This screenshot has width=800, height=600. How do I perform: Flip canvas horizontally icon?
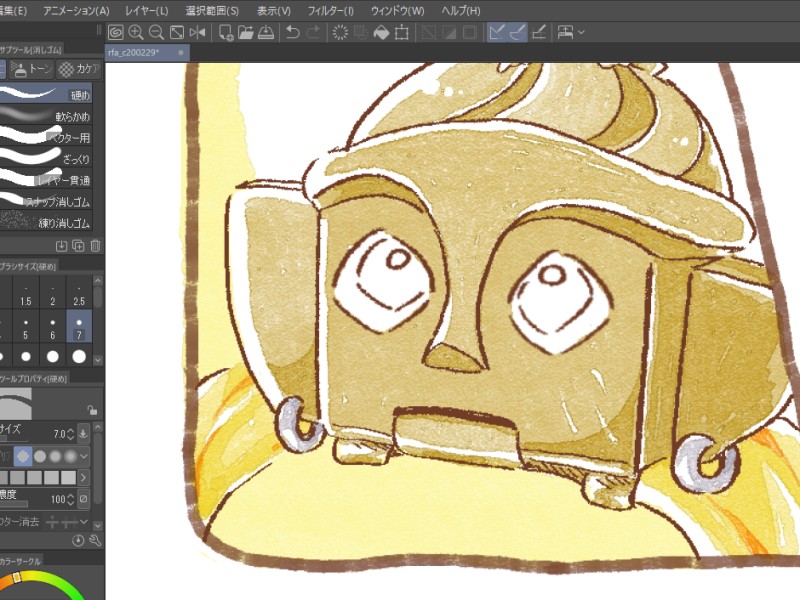197,33
